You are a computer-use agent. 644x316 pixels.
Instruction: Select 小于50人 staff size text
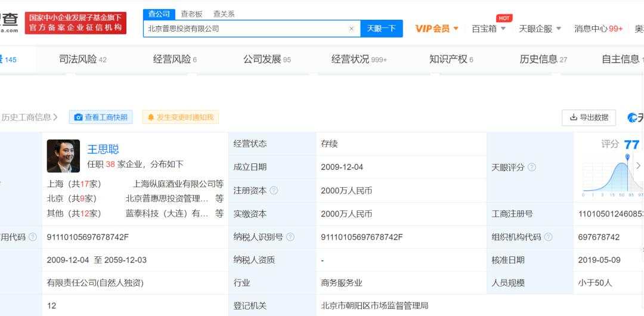(x=595, y=283)
